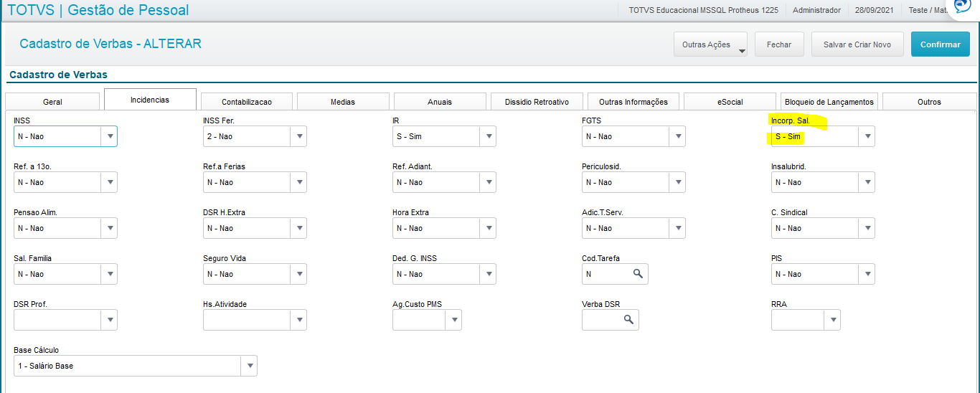Image resolution: width=980 pixels, height=393 pixels.
Task: Click the Cod.Tarefa magnifier search icon
Action: point(638,274)
